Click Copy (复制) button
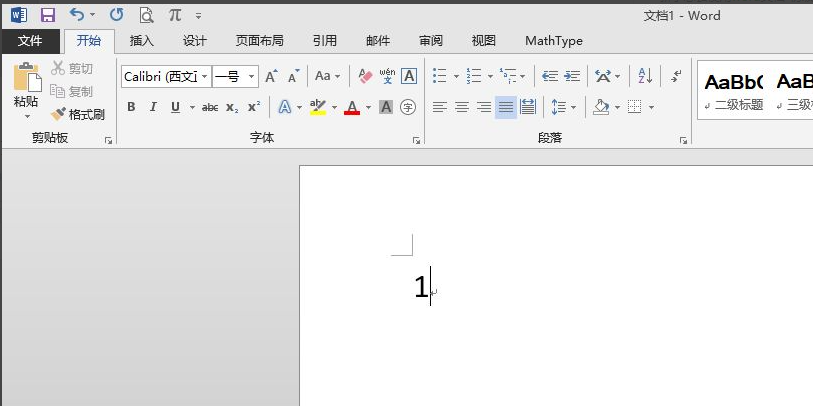Screen dimensions: 813x406 point(72,91)
